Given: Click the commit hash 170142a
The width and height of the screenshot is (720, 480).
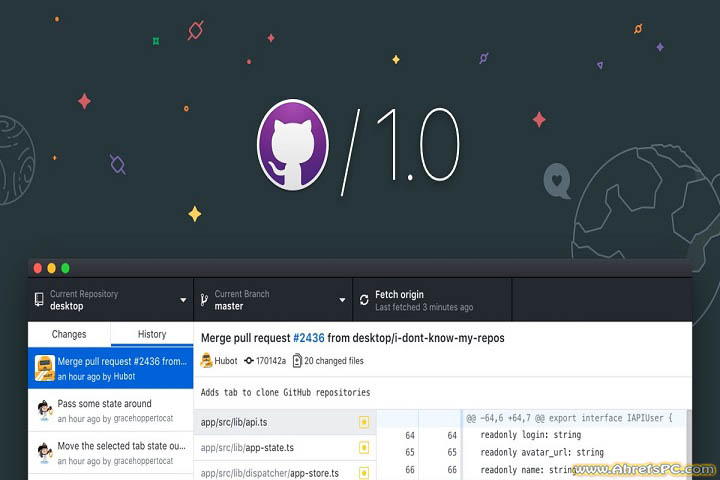Looking at the screenshot, I should (271, 361).
